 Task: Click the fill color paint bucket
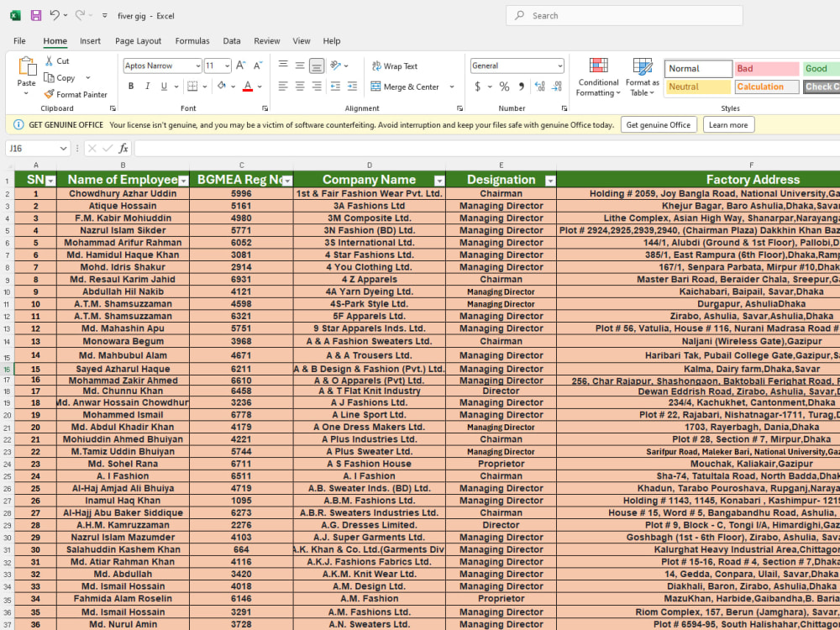tap(222, 87)
